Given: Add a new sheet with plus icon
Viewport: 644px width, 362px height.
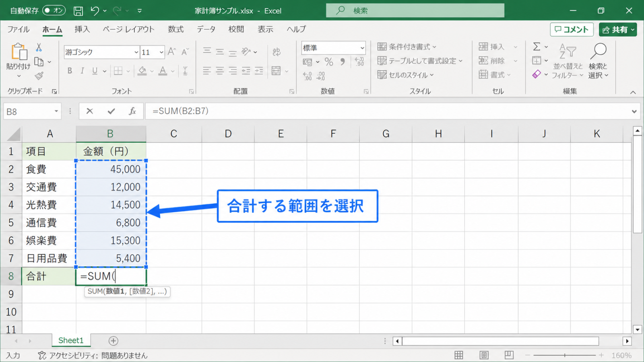Looking at the screenshot, I should click(x=114, y=341).
